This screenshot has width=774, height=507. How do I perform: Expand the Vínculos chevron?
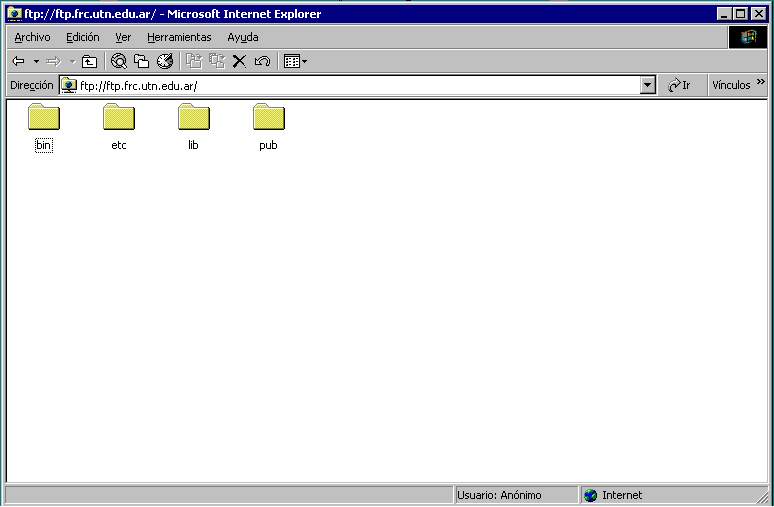coord(760,82)
